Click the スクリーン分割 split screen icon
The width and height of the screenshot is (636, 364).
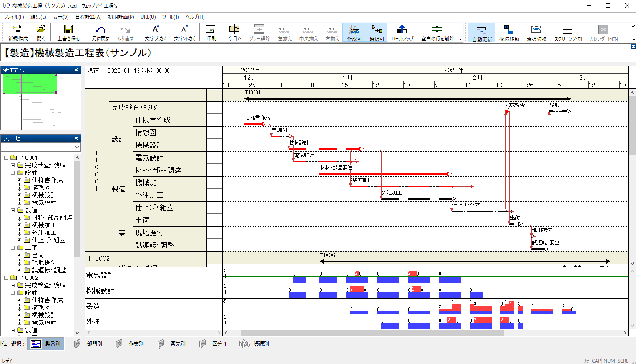(567, 32)
